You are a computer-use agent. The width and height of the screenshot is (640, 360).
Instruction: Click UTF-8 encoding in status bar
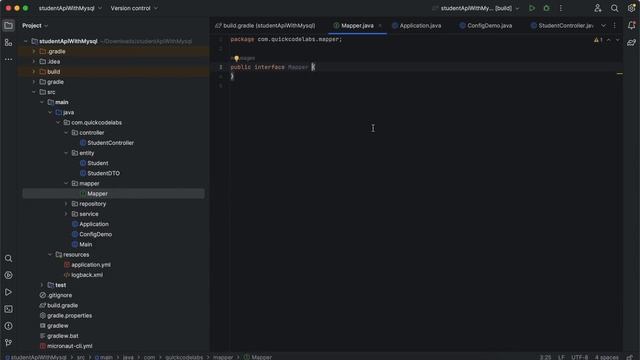coord(580,357)
